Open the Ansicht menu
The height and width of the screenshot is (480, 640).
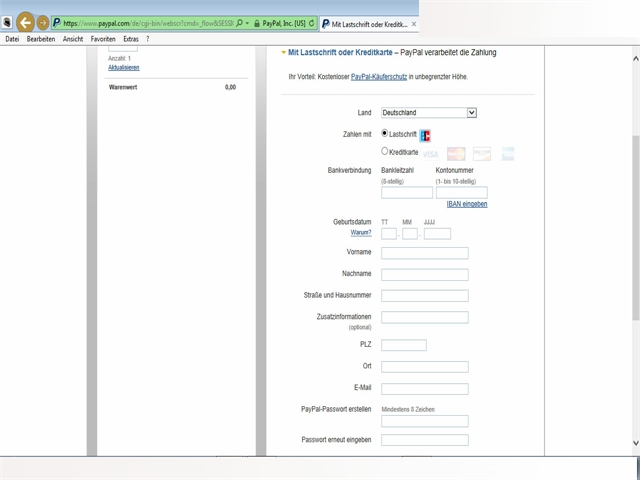(73, 39)
